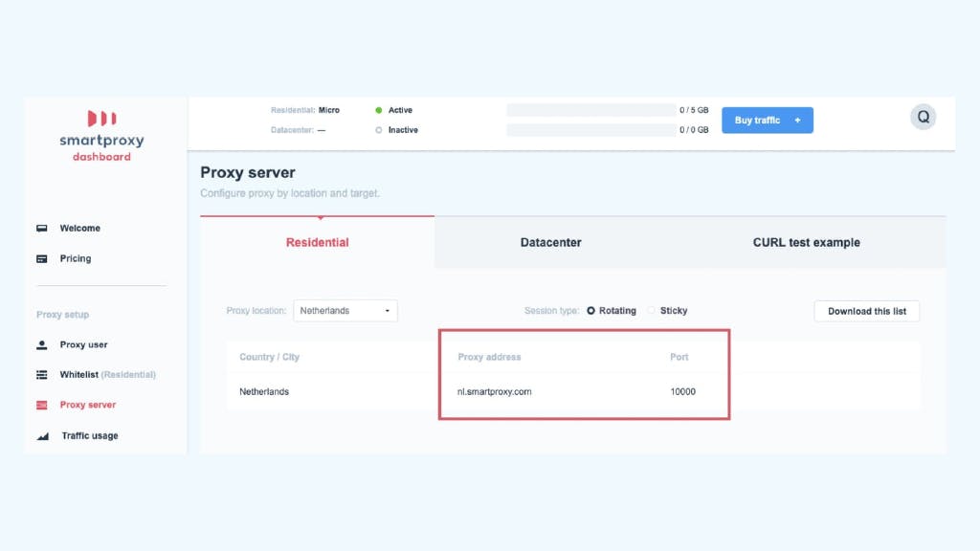Switch to the Residential tab
The height and width of the screenshot is (551, 980).
(x=318, y=242)
